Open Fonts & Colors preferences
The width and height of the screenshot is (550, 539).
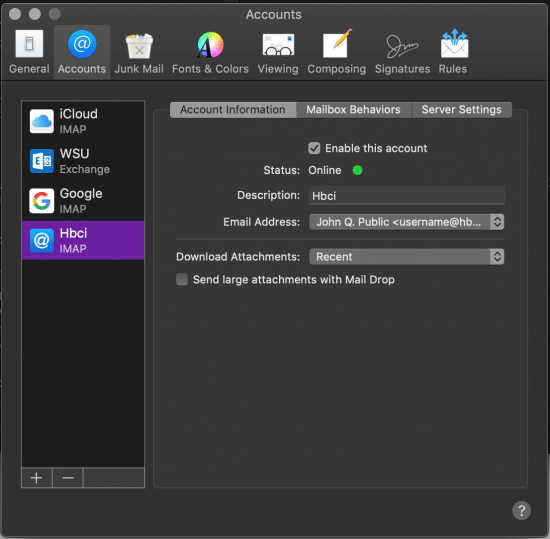coord(210,52)
